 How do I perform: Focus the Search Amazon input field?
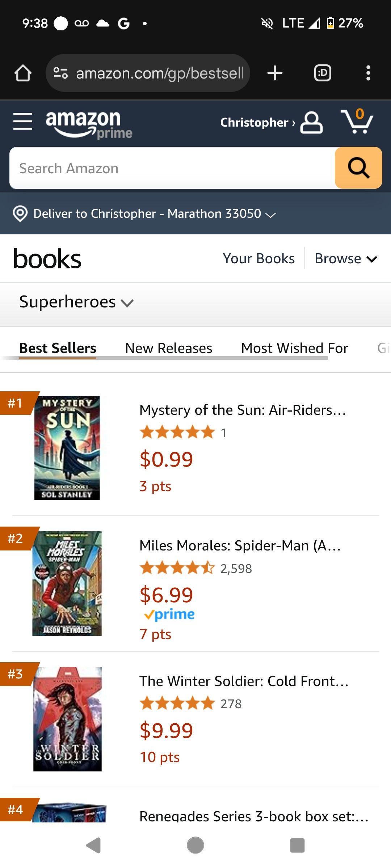point(172,168)
